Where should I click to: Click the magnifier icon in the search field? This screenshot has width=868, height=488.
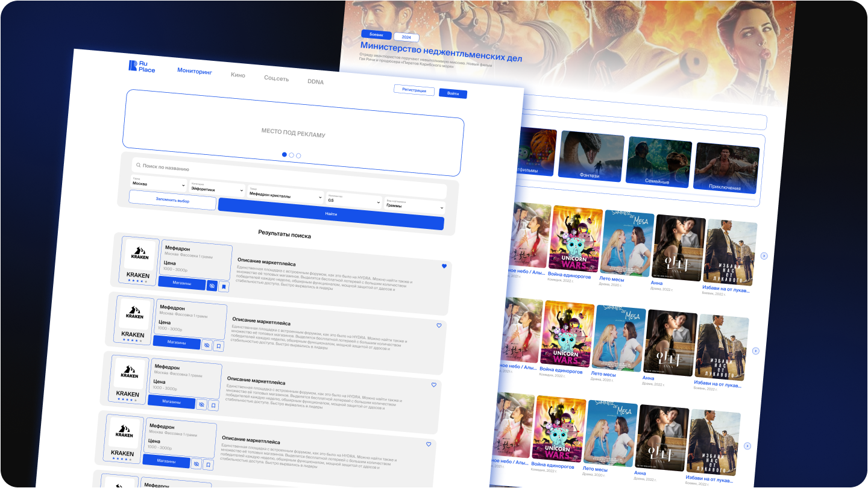click(x=138, y=164)
